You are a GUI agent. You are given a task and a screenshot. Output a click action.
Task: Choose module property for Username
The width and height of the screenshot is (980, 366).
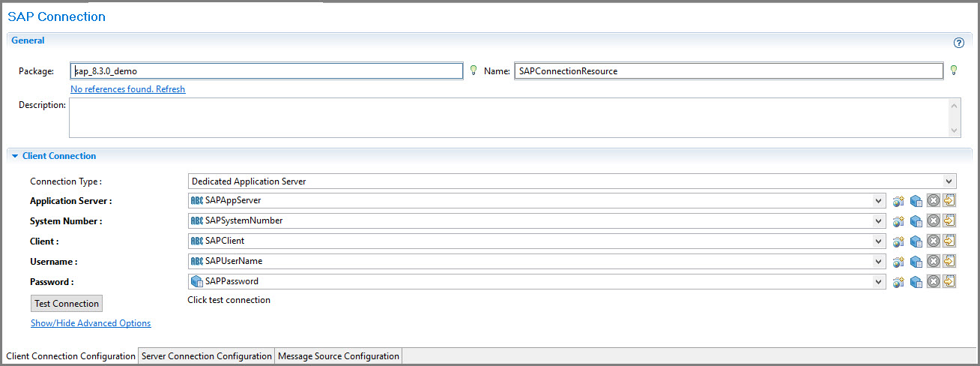coord(916,262)
